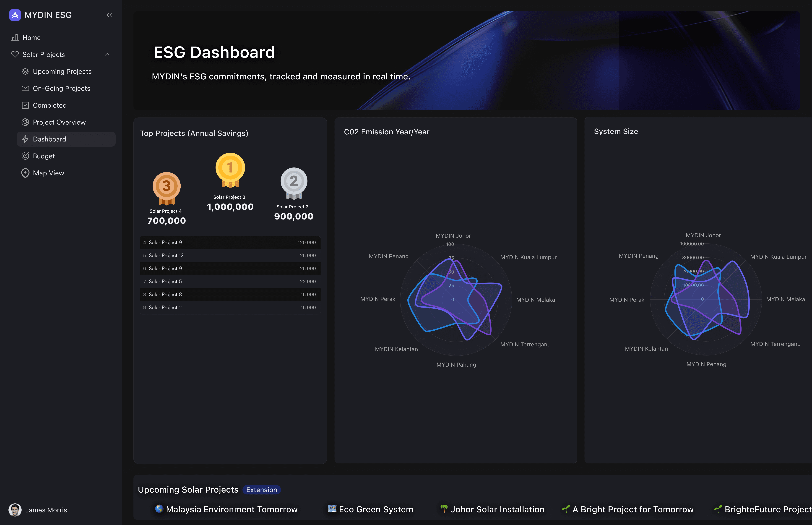Viewport: 812px width, 525px height.
Task: Expand the Project Overview entry
Action: point(59,122)
